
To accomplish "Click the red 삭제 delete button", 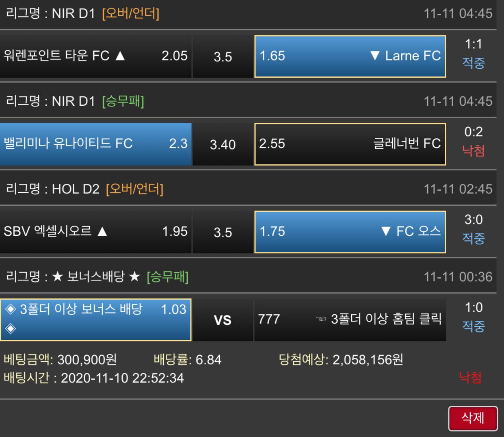I will 473,418.
